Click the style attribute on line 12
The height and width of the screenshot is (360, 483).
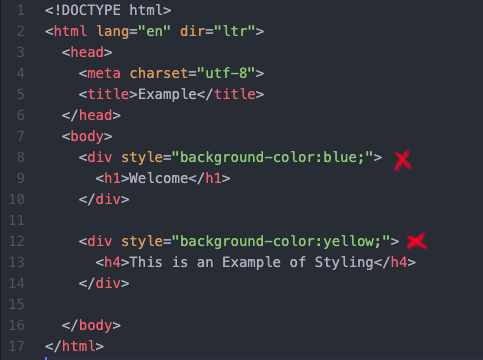click(142, 241)
